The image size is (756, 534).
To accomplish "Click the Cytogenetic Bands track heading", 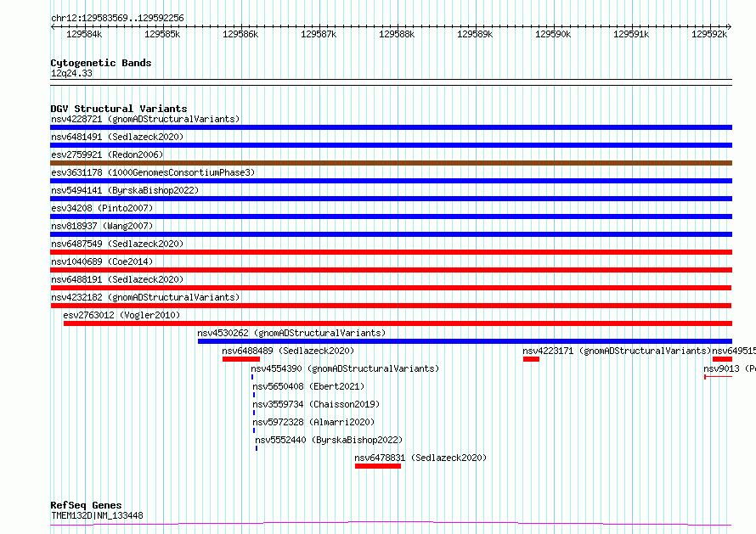I will 101,63.
